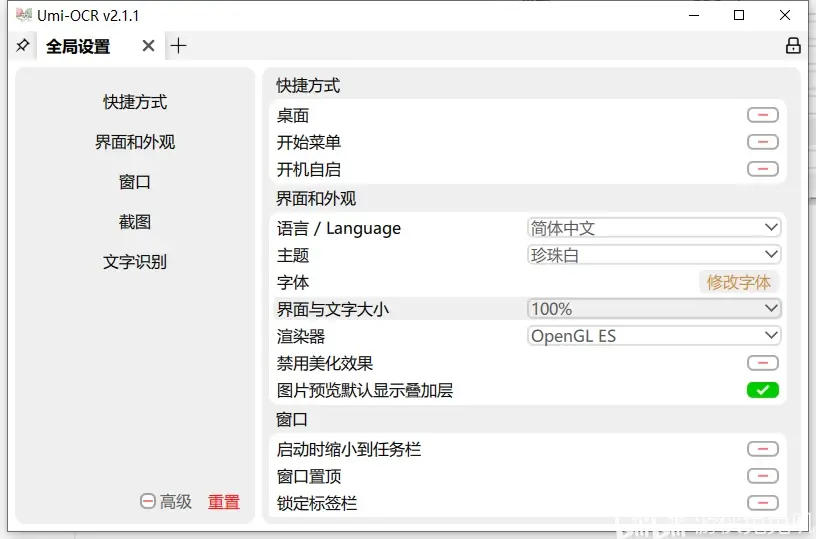816x539 pixels.
Task: Jump to 文字识别 section in sidebar
Action: 135,262
